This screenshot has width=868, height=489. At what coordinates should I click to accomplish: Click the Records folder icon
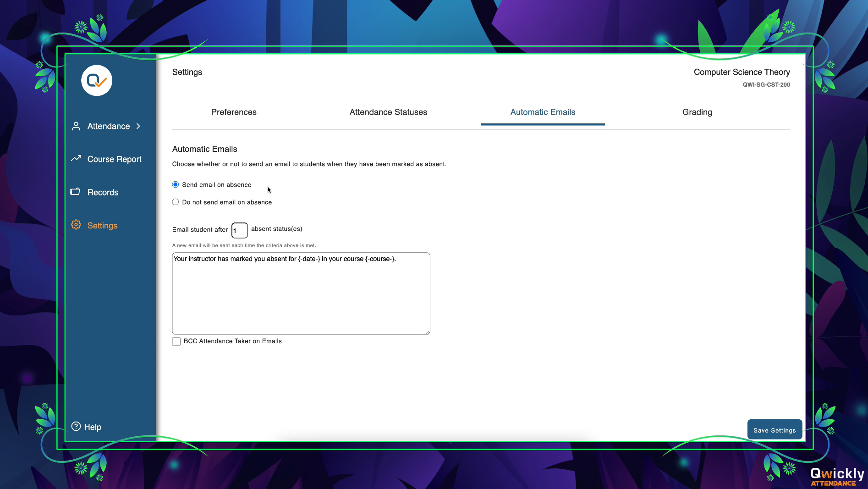tap(75, 192)
